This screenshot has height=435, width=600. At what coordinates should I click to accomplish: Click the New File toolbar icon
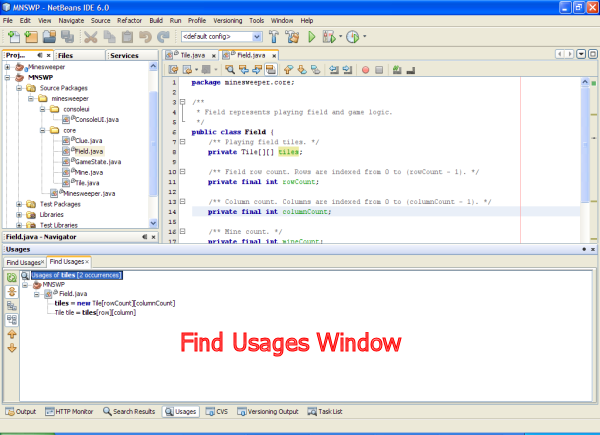[14, 37]
